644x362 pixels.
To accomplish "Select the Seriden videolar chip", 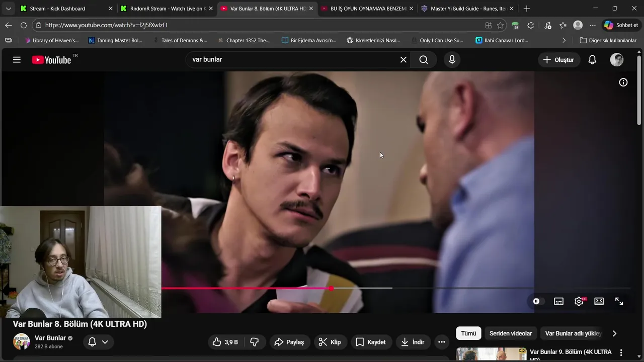I will 511,333.
